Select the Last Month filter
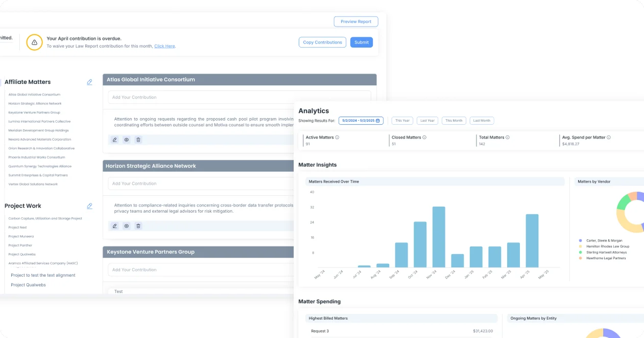 482,121
